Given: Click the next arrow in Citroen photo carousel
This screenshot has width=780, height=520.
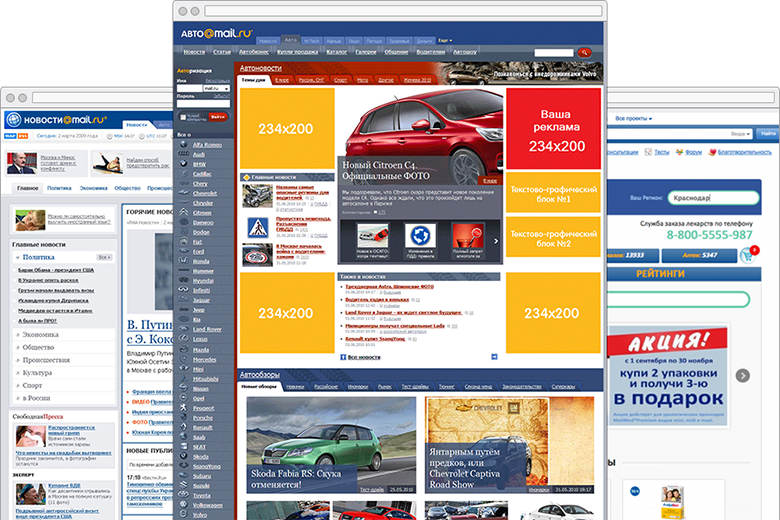Looking at the screenshot, I should (496, 241).
